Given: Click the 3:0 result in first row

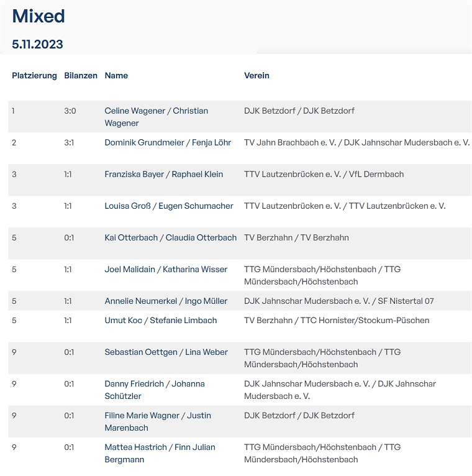Looking at the screenshot, I should tap(70, 111).
